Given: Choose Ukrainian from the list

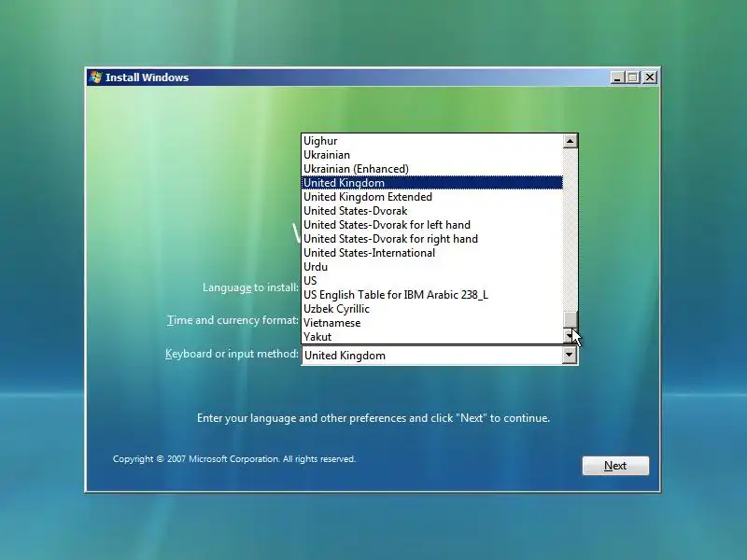Looking at the screenshot, I should pos(432,155).
